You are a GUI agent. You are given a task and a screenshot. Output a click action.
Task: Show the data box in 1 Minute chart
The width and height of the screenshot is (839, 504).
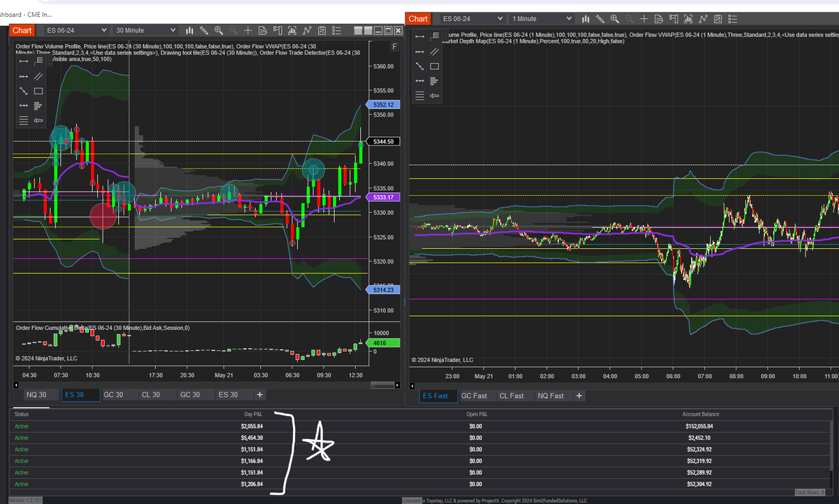pyautogui.click(x=659, y=19)
